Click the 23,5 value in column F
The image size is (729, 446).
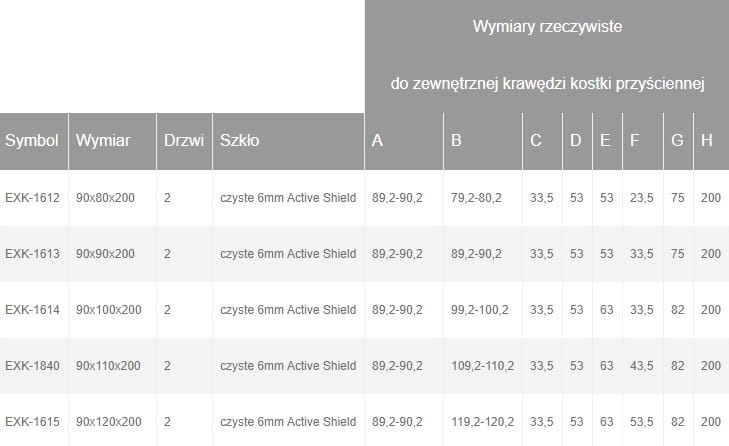click(x=640, y=198)
